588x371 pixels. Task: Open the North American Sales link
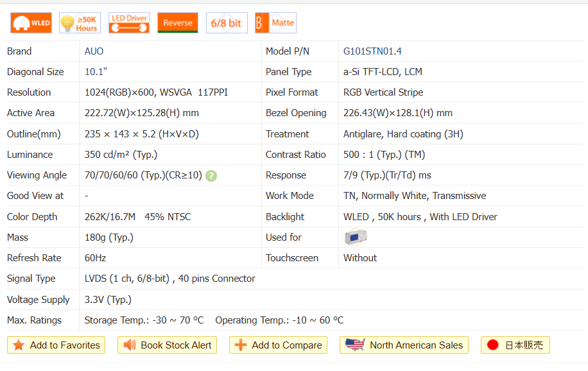click(x=404, y=345)
